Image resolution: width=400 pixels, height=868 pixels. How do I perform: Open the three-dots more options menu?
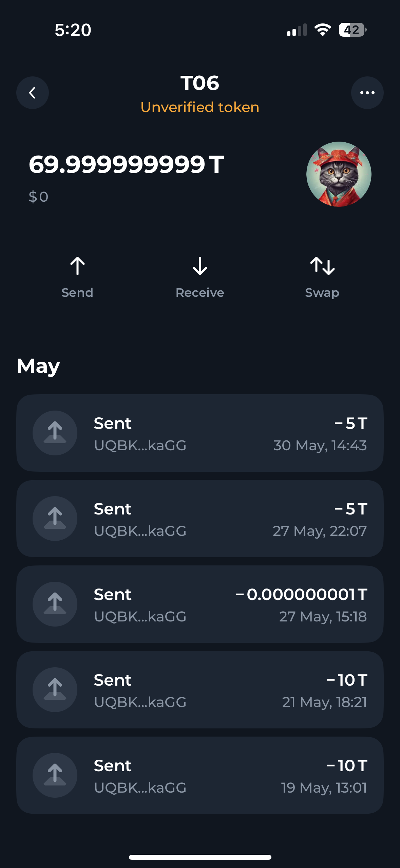[x=367, y=93]
